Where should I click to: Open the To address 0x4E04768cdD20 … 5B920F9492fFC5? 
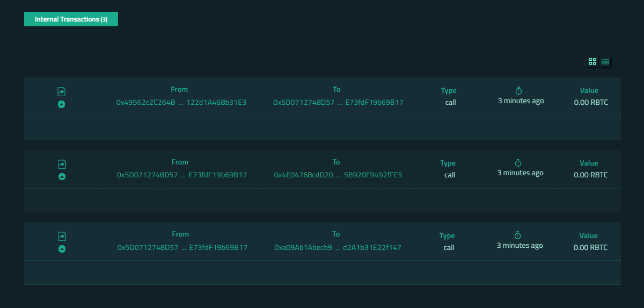(x=338, y=175)
